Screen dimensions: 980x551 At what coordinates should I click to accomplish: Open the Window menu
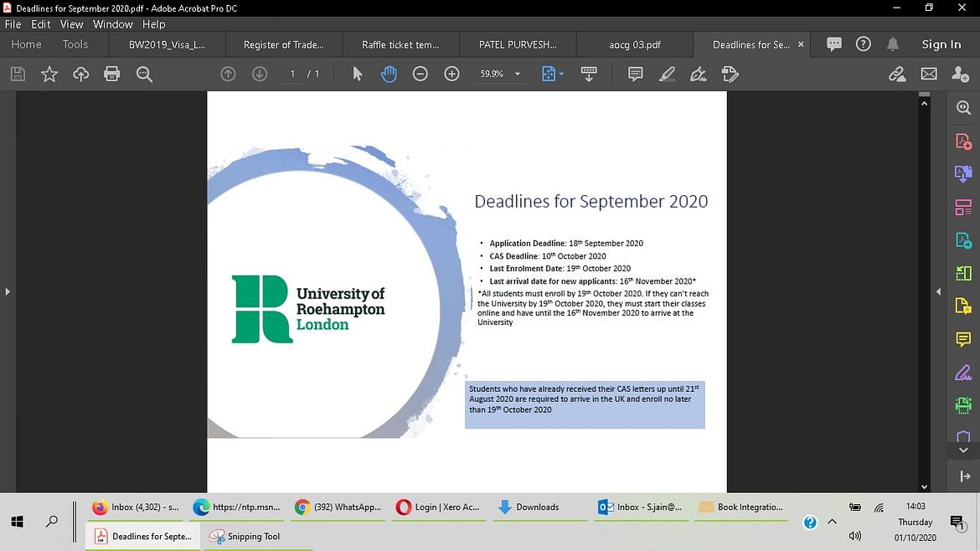[x=113, y=24]
